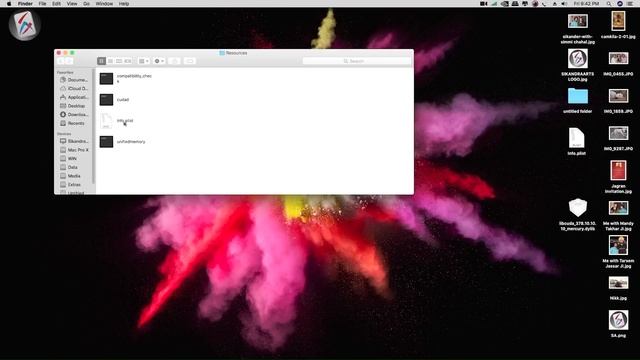Open Notification Center from menu bar
Image resolution: width=640 pixels, height=360 pixels.
(630, 4)
